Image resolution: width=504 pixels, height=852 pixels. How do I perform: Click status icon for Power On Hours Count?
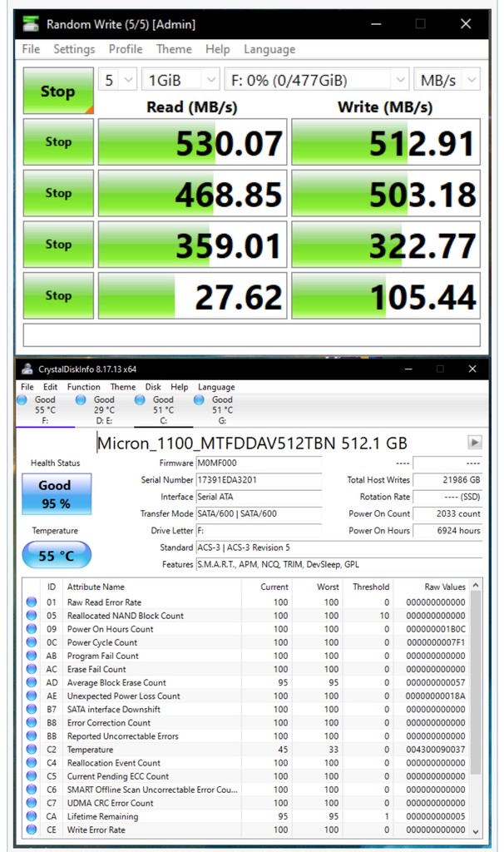click(32, 629)
